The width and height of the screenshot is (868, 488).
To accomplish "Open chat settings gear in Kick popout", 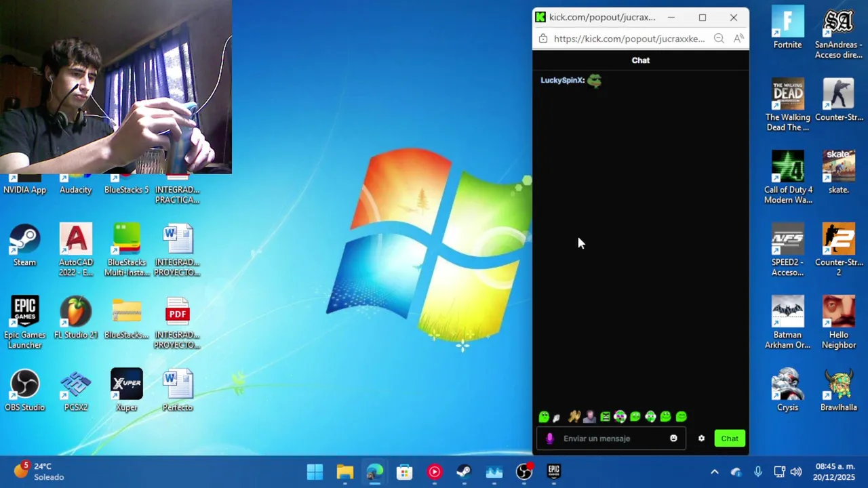I will (701, 439).
